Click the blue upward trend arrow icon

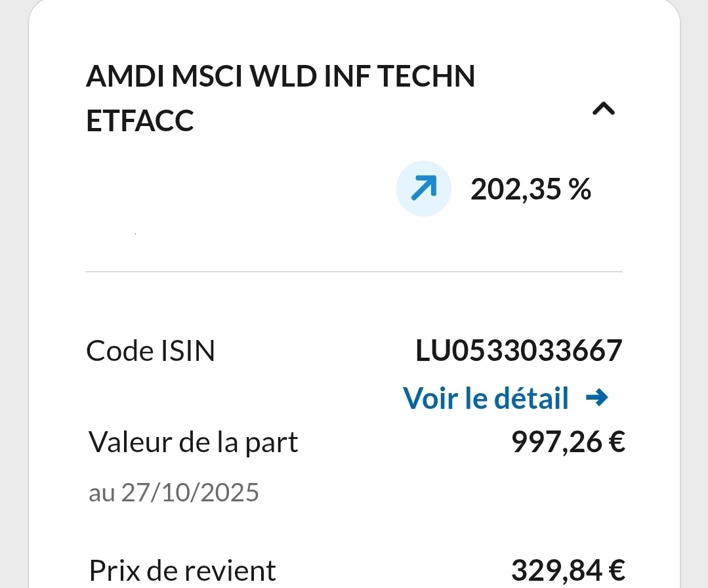(423, 190)
